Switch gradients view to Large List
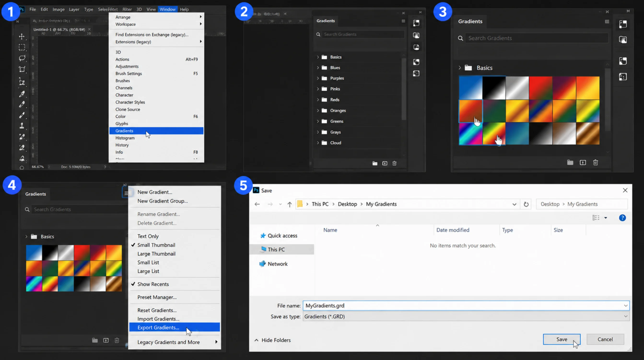This screenshot has height=360, width=644. 148,271
